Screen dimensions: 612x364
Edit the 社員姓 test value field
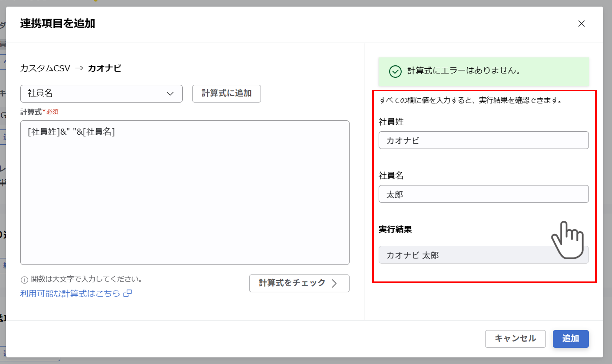(x=484, y=140)
